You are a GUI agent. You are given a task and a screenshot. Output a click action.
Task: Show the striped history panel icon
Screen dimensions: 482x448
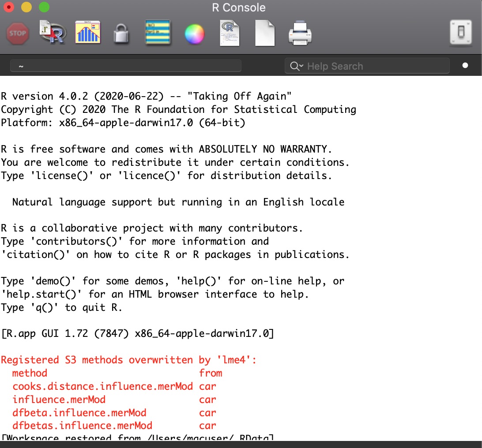pos(158,32)
